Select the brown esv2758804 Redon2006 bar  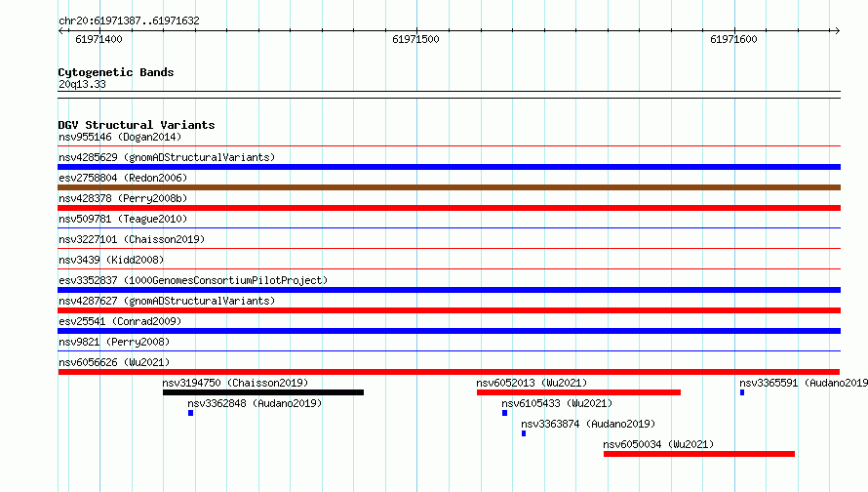449,187
